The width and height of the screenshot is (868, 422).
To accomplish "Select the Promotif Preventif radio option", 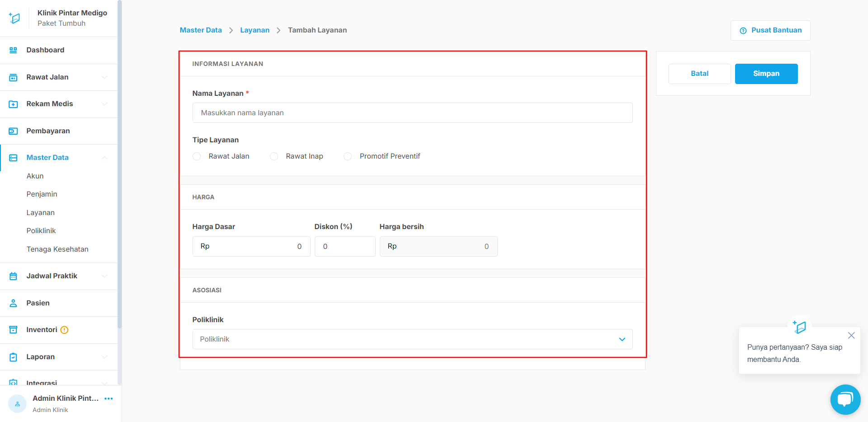I will (348, 156).
